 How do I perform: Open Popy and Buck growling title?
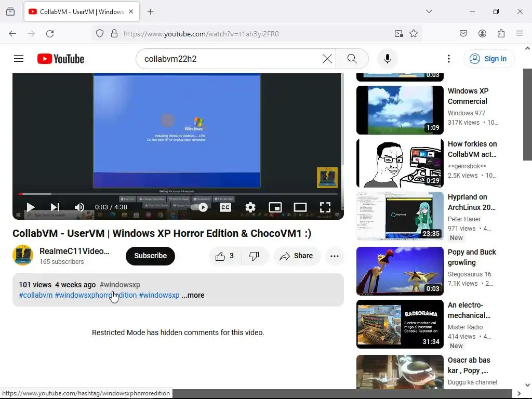tap(472, 257)
